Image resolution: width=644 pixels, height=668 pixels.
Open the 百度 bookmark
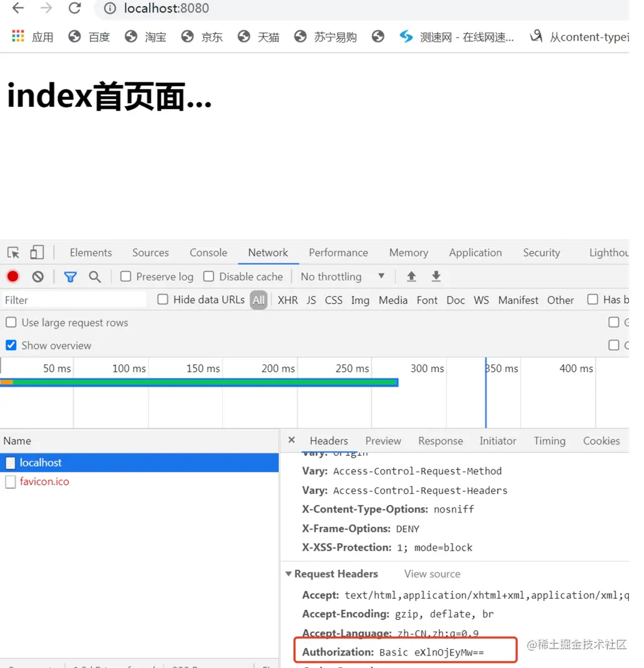point(89,37)
